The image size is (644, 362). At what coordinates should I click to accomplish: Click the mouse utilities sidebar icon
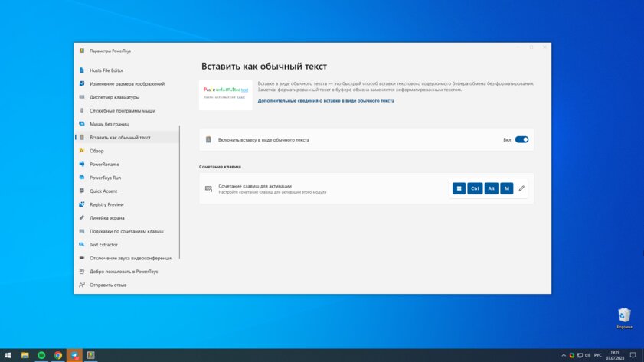(x=82, y=110)
